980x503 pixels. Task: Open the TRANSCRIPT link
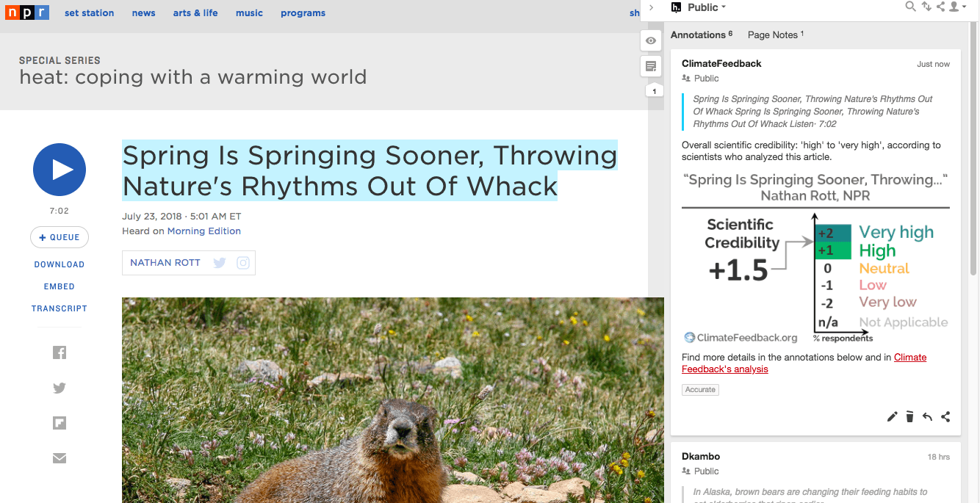(x=60, y=308)
